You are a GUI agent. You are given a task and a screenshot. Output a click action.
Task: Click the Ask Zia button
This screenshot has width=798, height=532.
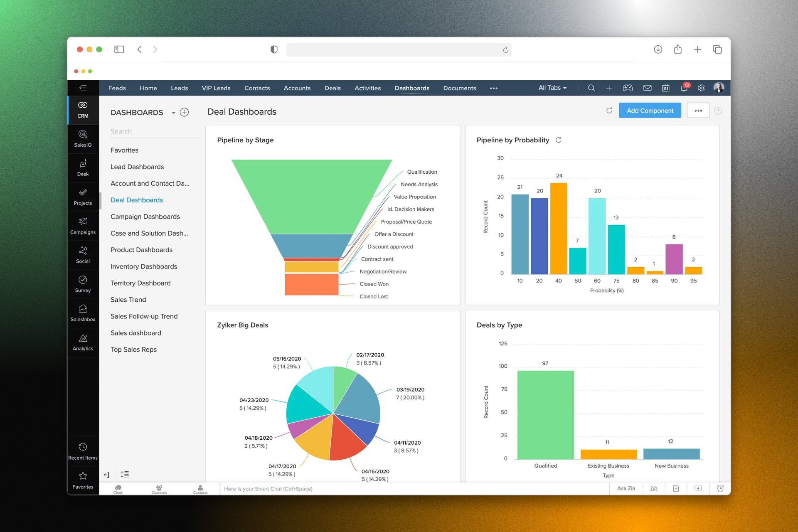point(626,488)
